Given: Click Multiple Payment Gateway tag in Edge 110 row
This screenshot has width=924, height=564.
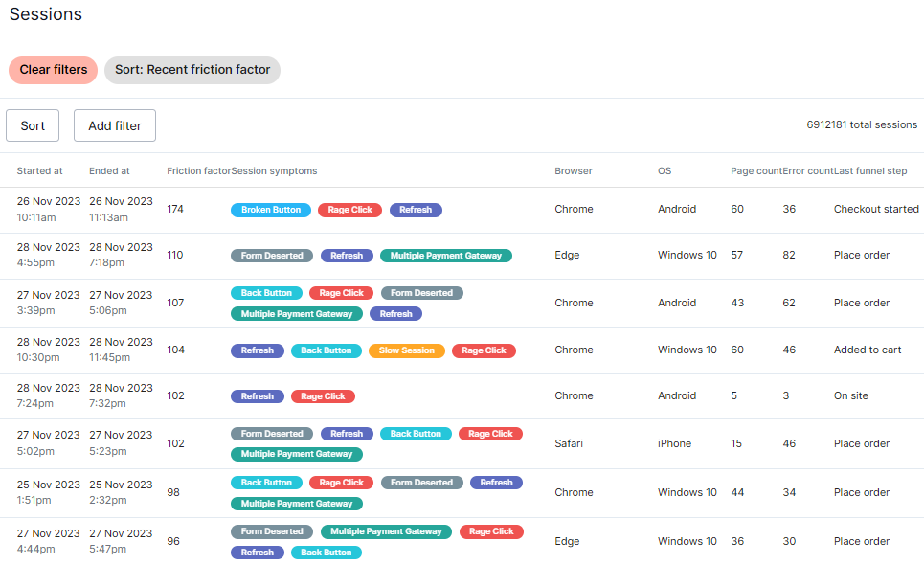Looking at the screenshot, I should pos(446,256).
